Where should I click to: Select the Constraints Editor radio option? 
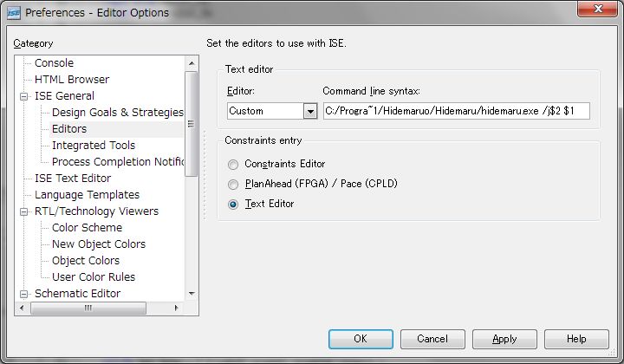click(231, 164)
